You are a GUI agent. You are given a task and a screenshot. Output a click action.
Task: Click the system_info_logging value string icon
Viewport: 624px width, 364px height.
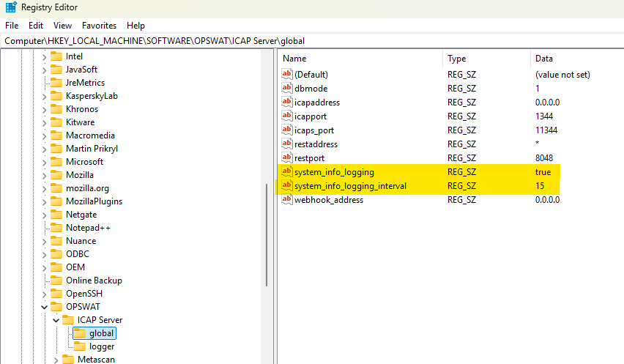286,171
